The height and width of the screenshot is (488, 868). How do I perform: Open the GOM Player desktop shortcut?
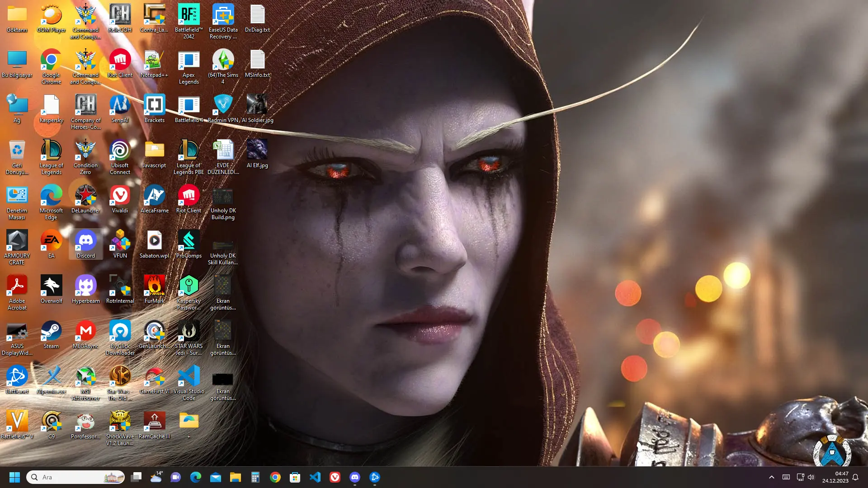click(x=52, y=18)
